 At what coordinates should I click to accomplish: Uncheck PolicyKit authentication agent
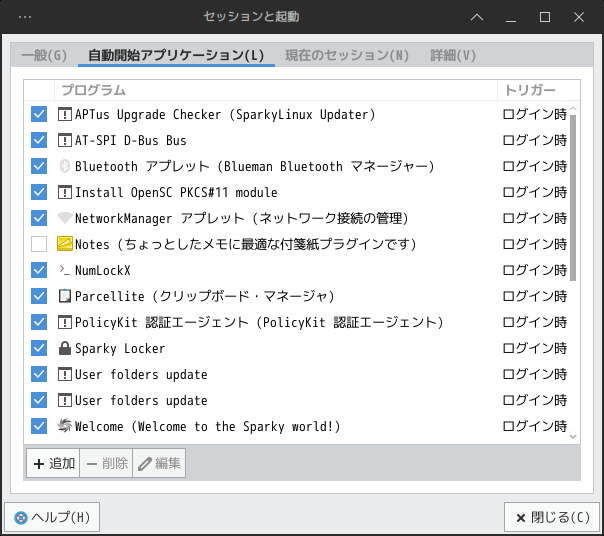(39, 322)
